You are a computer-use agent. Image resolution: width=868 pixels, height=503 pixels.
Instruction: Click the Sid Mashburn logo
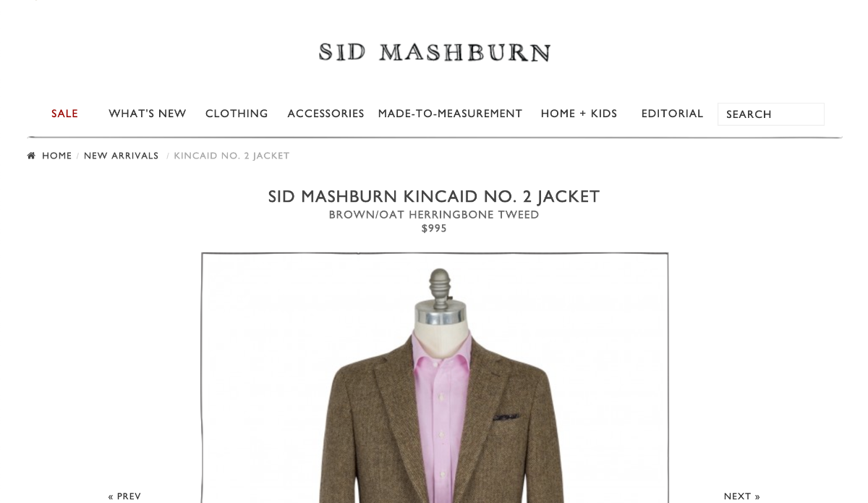coord(435,52)
